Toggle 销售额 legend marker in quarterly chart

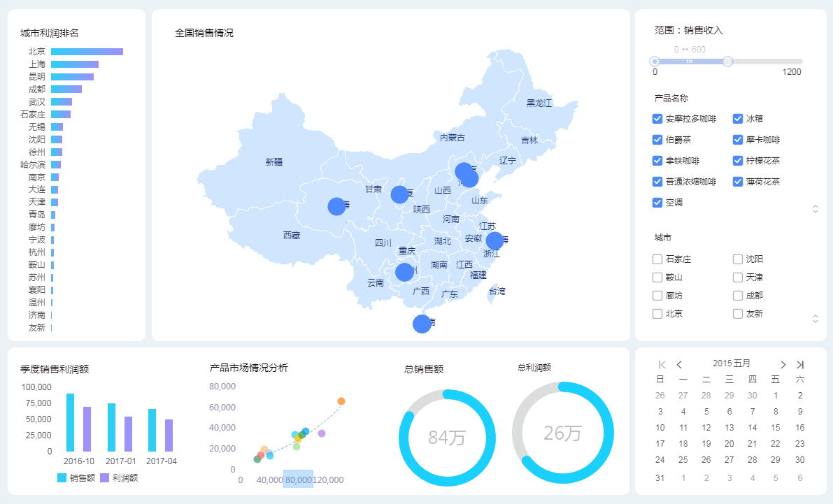[62, 478]
